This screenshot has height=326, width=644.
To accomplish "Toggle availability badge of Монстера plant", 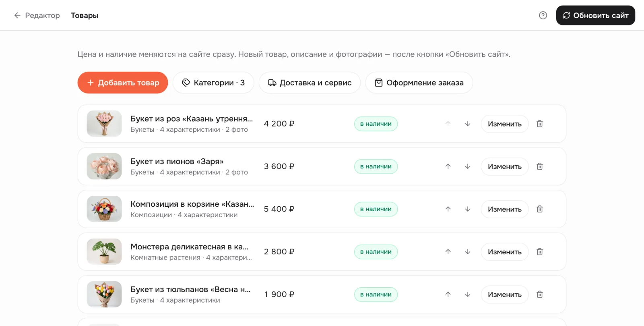I will (x=376, y=252).
